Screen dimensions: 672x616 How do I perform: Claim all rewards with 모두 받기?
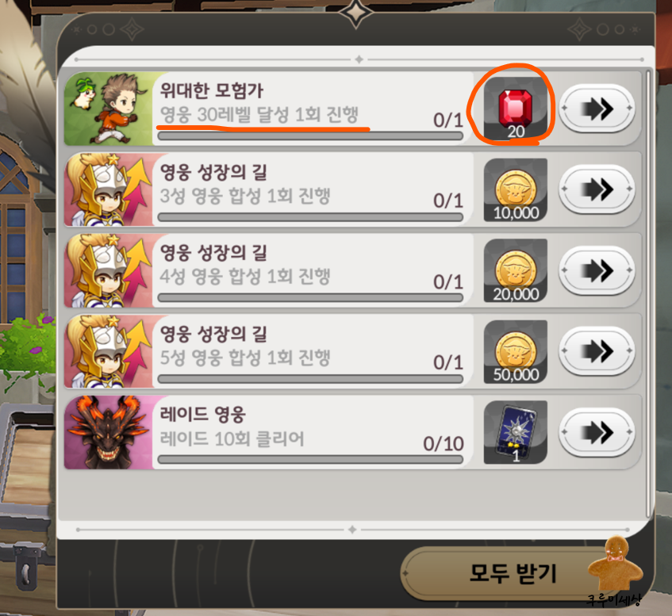(513, 574)
